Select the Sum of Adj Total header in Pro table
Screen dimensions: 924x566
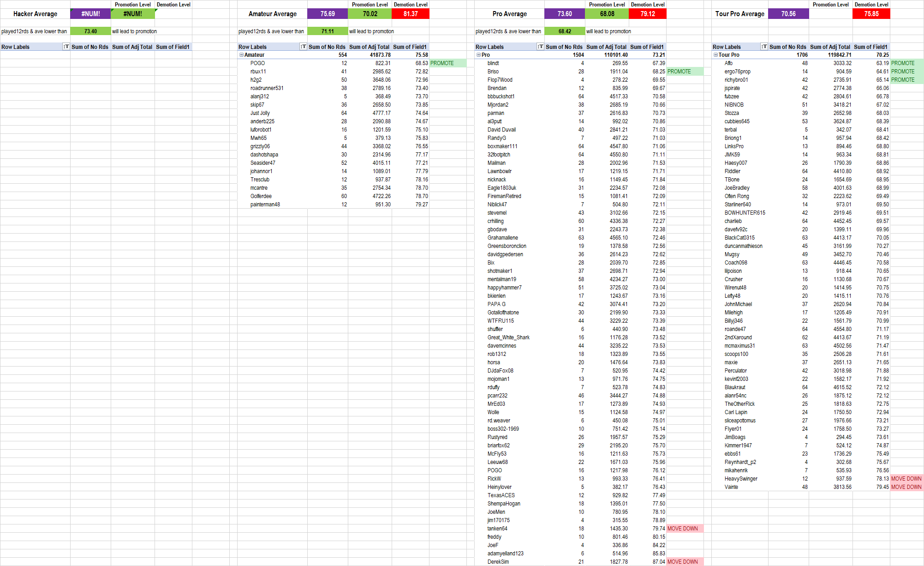[606, 47]
